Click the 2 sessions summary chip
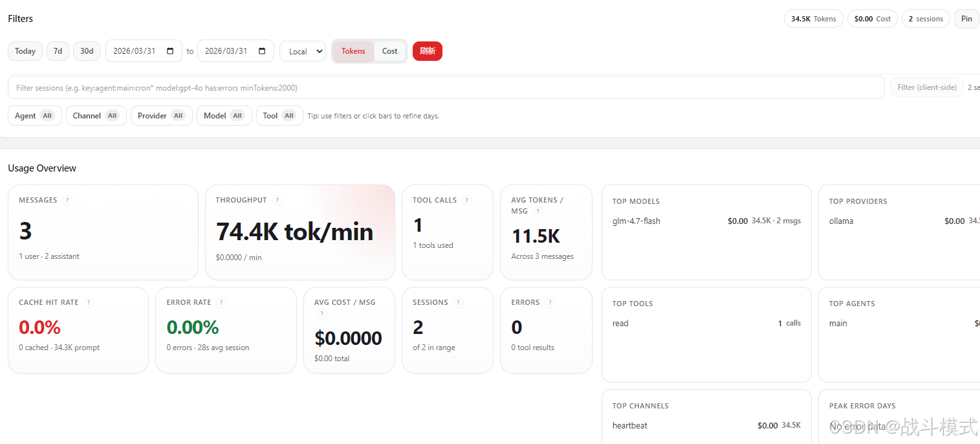This screenshot has width=980, height=444. [x=926, y=19]
